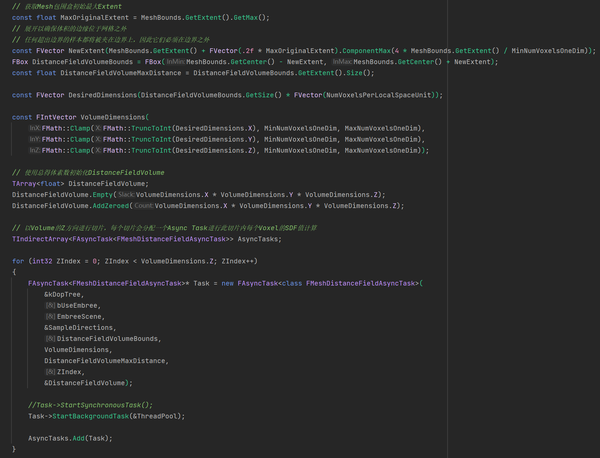Click the &kDopTree argument
The height and width of the screenshot is (458, 600).
point(62,295)
